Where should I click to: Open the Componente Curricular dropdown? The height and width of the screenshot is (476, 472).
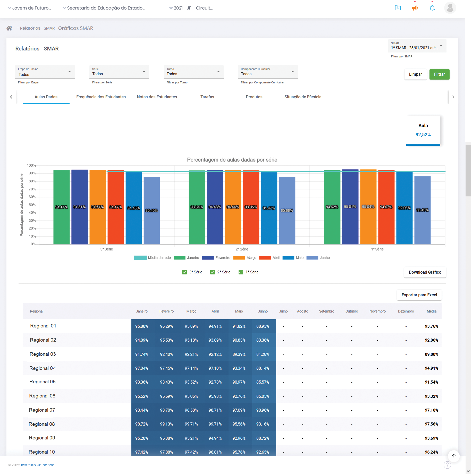[268, 72]
